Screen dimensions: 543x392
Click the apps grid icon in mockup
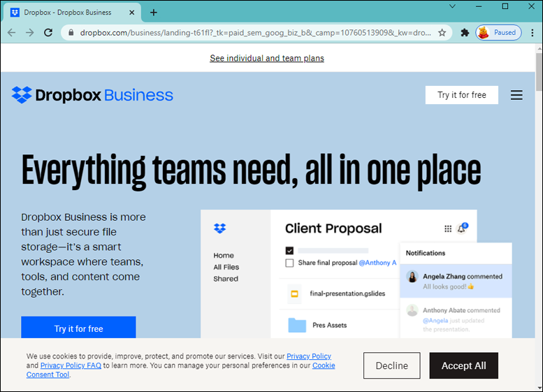pyautogui.click(x=448, y=228)
